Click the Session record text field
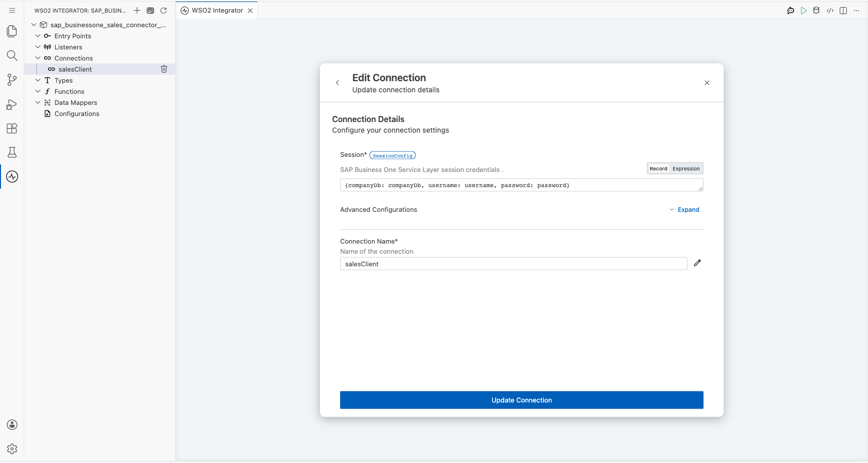 (522, 185)
